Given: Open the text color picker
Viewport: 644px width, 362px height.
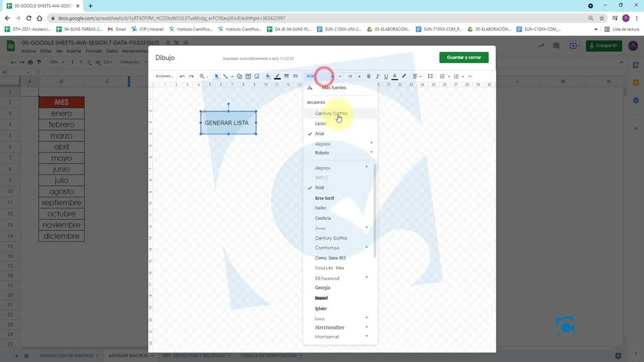Looking at the screenshot, I should tap(395, 76).
